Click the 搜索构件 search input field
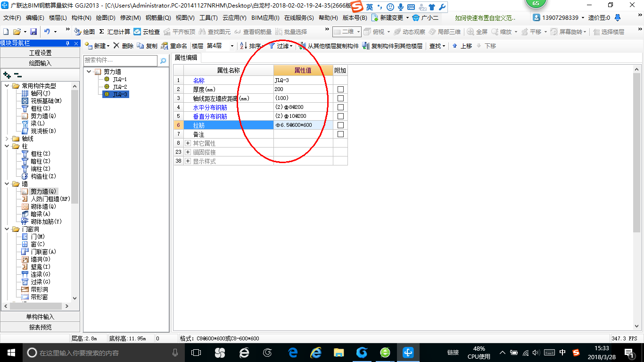The height and width of the screenshot is (362, 644). 121,61
